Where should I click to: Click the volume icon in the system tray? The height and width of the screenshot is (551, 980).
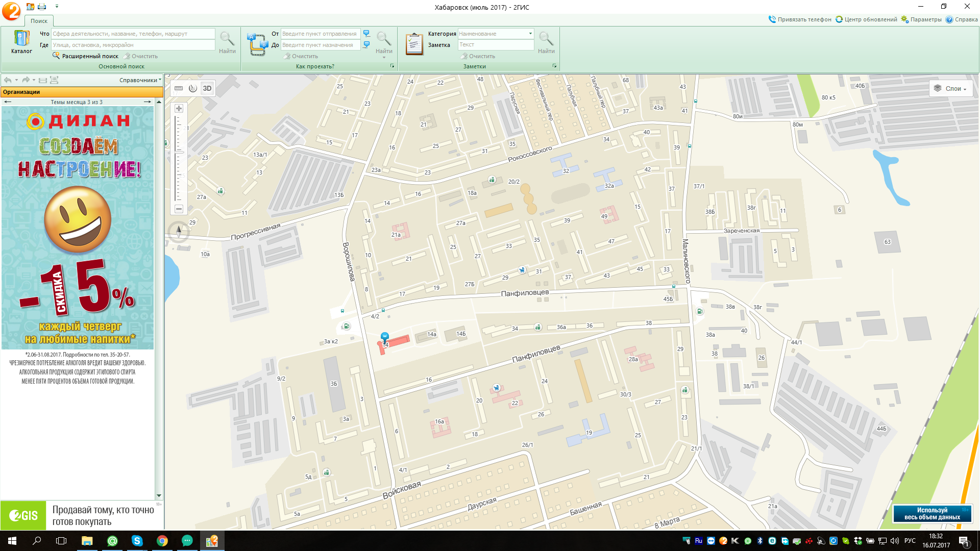tap(895, 541)
